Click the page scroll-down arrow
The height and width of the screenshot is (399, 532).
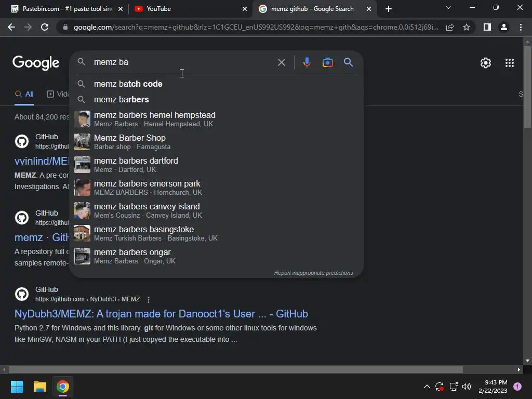[527, 361]
